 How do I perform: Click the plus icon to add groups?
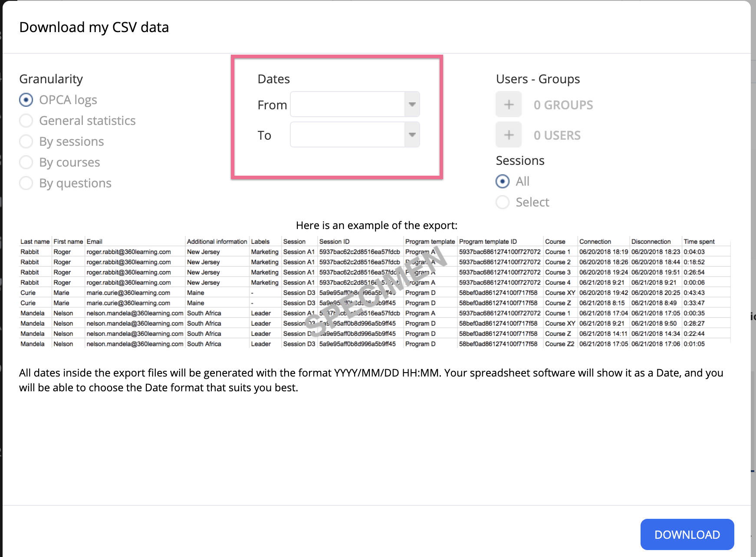click(x=508, y=104)
